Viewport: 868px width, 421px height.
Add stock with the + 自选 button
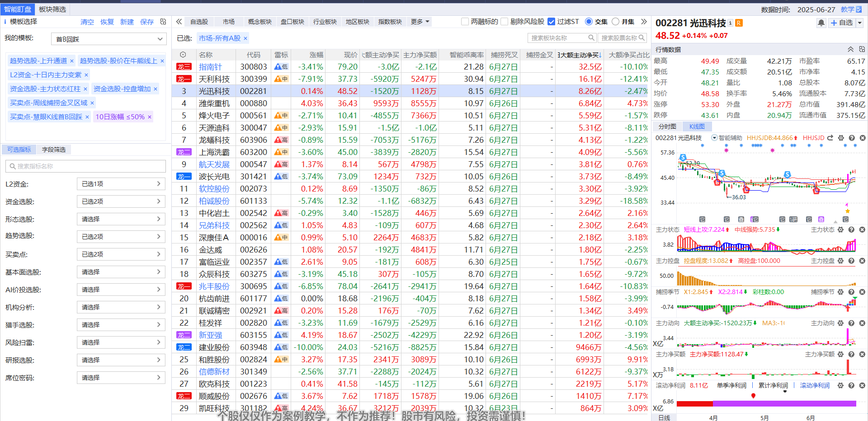pos(842,23)
